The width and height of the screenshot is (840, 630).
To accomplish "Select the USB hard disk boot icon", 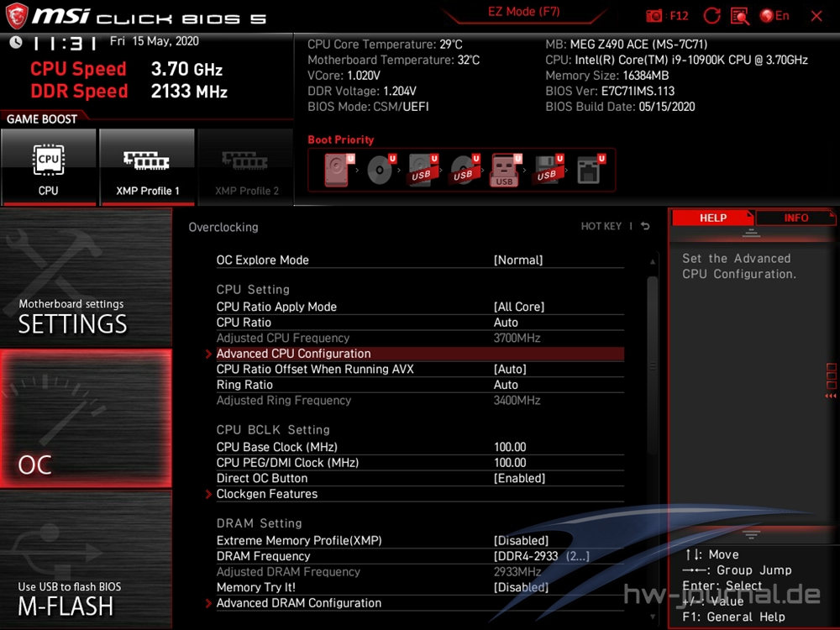I will 423,170.
